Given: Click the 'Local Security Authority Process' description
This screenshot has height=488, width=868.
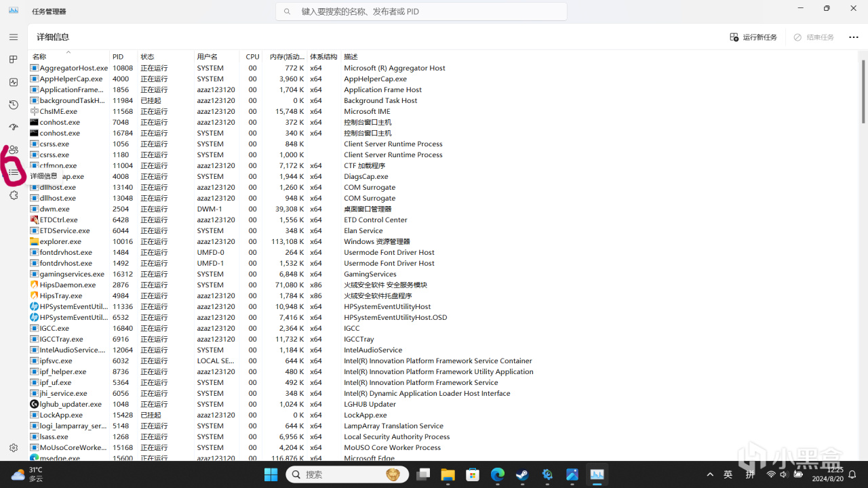Looking at the screenshot, I should [x=397, y=436].
